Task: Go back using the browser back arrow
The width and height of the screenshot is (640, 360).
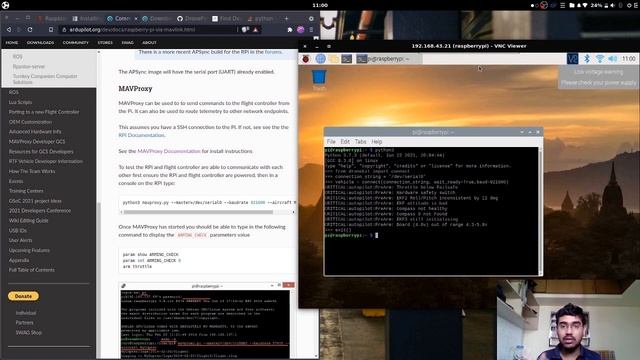Action: (9, 30)
